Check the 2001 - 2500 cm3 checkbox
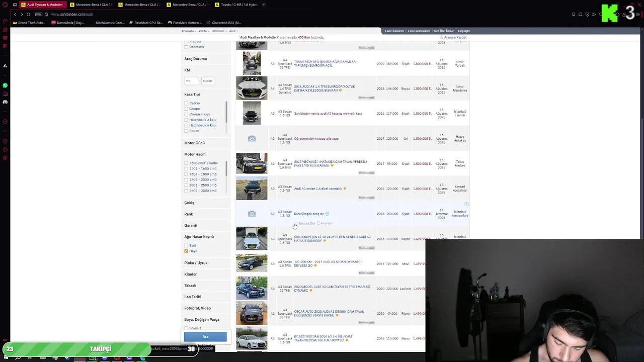Image resolution: width=644 pixels, height=362 pixels. point(186,186)
